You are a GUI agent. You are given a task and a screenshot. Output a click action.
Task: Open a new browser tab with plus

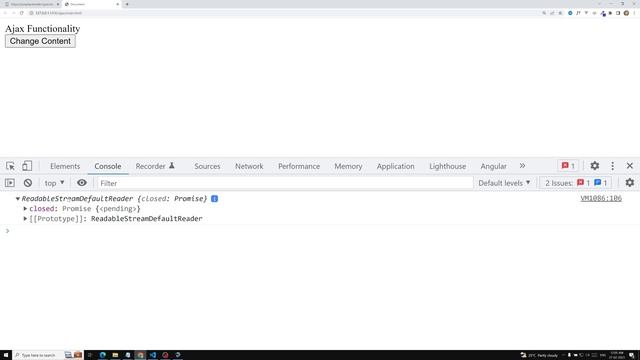click(x=127, y=4)
